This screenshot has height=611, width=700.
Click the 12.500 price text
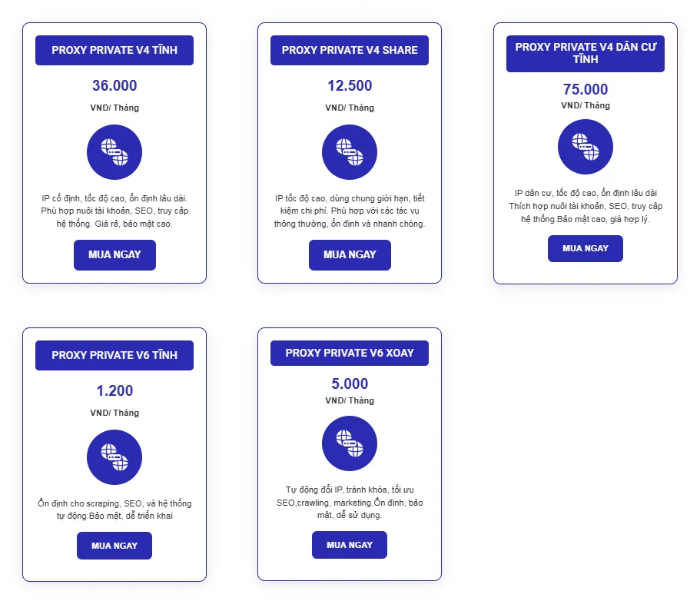(350, 86)
